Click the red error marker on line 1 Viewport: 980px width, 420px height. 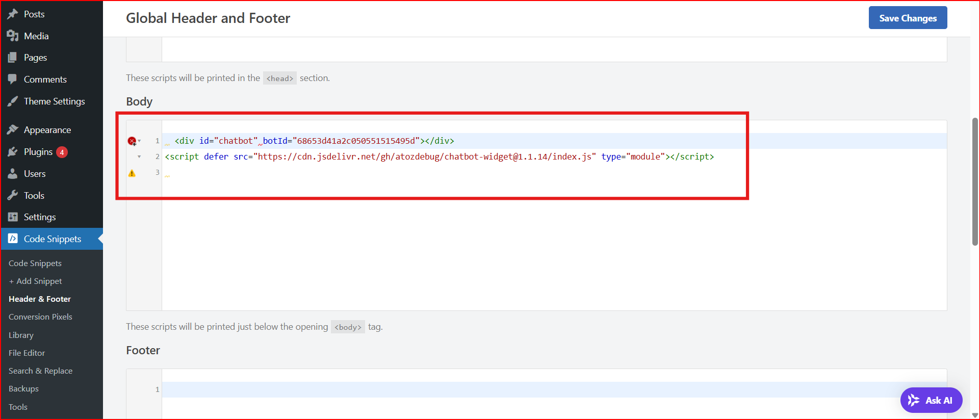(x=132, y=141)
